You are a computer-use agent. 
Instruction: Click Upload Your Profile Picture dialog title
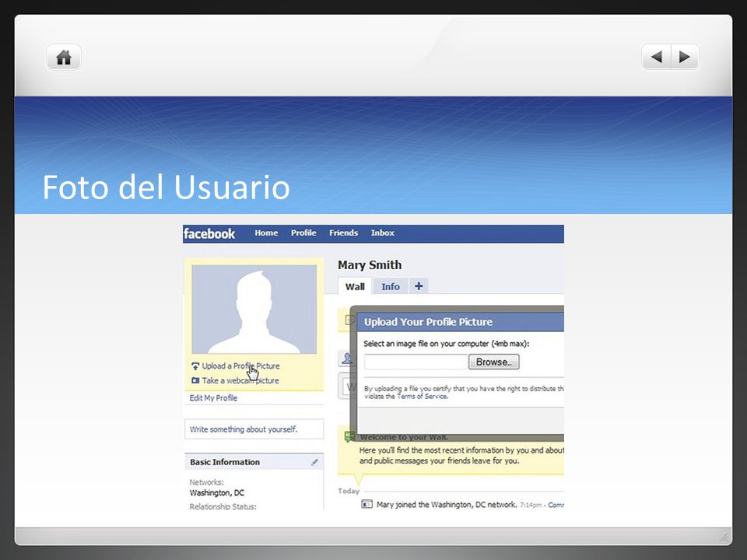[x=428, y=322]
